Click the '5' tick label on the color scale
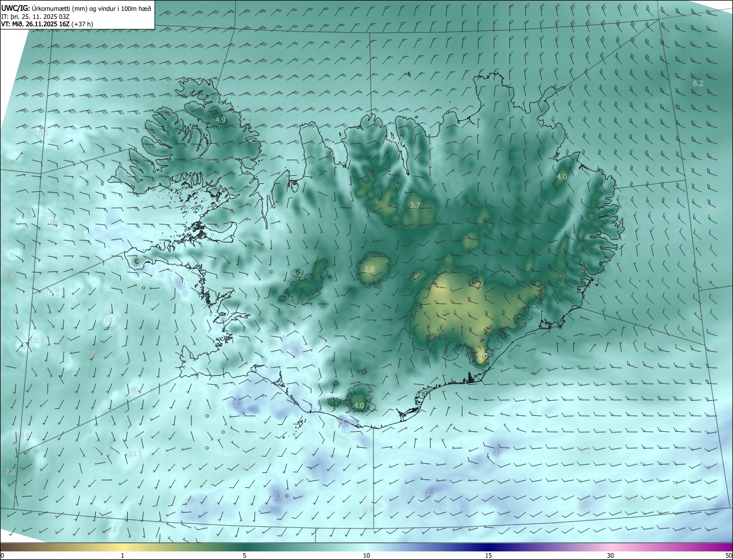Screen dimensions: 733x560 (245, 556)
